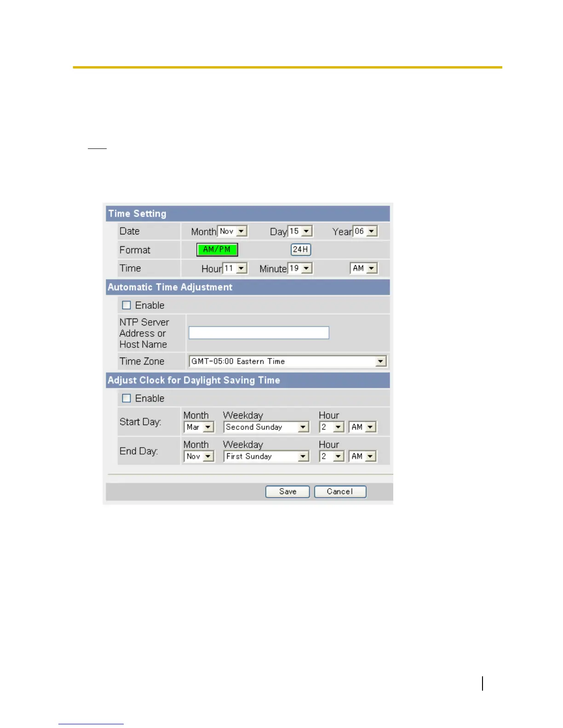563x728 pixels.
Task: Open the Time Hour dropdown showing 11
Action: 236,268
